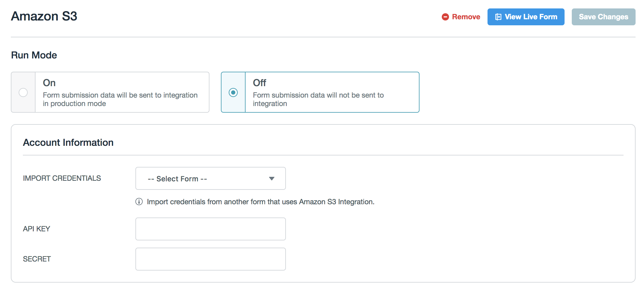Click into the Secret input field

(210, 259)
